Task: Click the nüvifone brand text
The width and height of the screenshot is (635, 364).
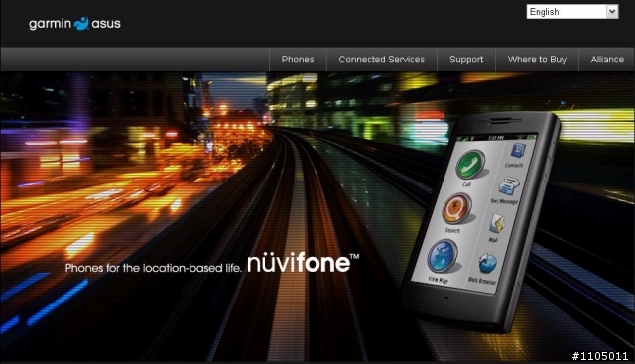Action: click(303, 263)
